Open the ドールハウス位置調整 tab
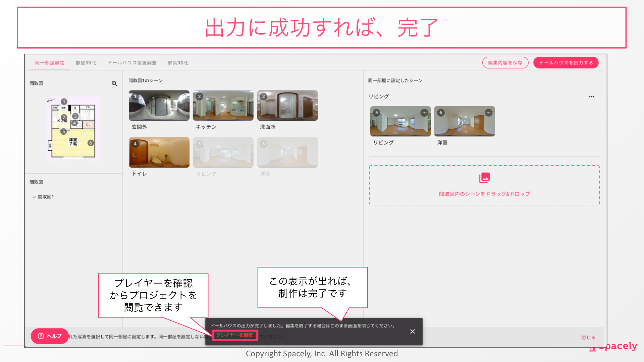This screenshot has height=362, width=644. coord(132,63)
